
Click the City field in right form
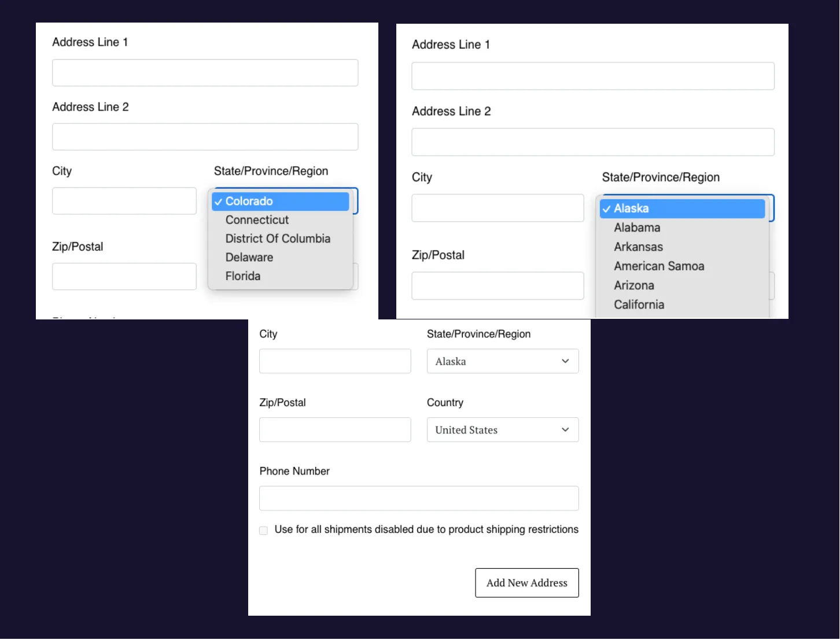pyautogui.click(x=498, y=208)
